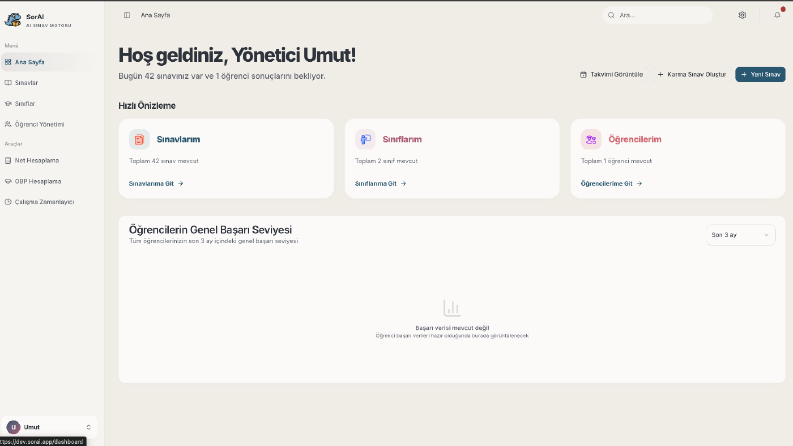Click the Yeni Sınav button
793x446 pixels.
[x=760, y=74]
